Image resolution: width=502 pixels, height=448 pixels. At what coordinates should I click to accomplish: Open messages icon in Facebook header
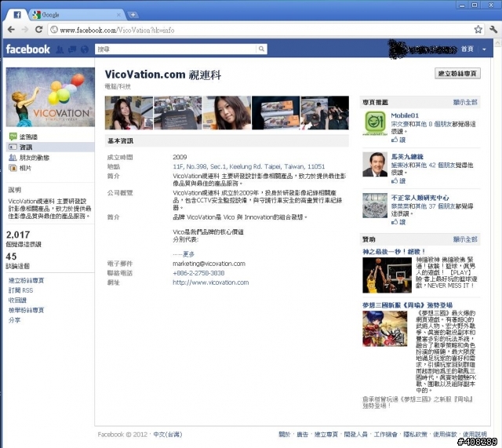72,49
